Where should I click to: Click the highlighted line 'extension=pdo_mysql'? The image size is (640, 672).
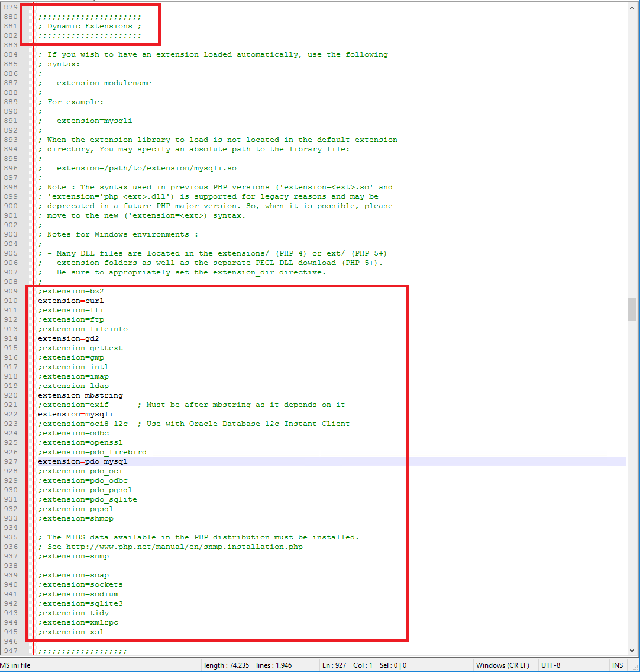pyautogui.click(x=82, y=461)
